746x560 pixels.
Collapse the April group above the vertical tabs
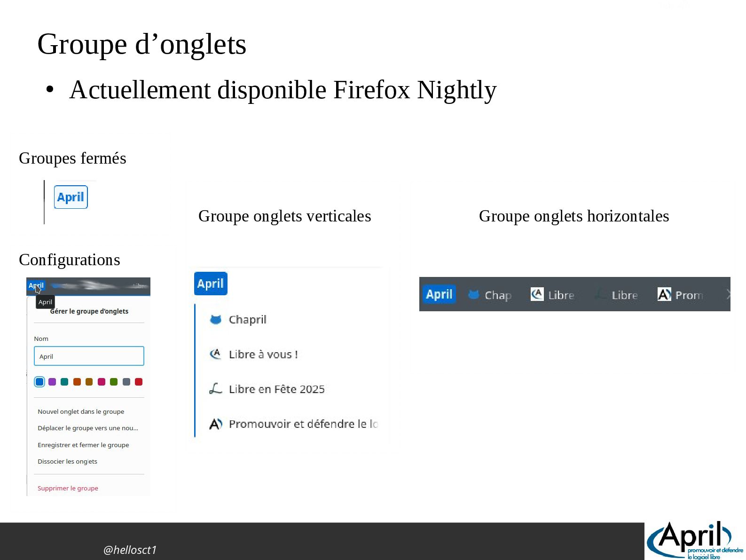click(211, 284)
